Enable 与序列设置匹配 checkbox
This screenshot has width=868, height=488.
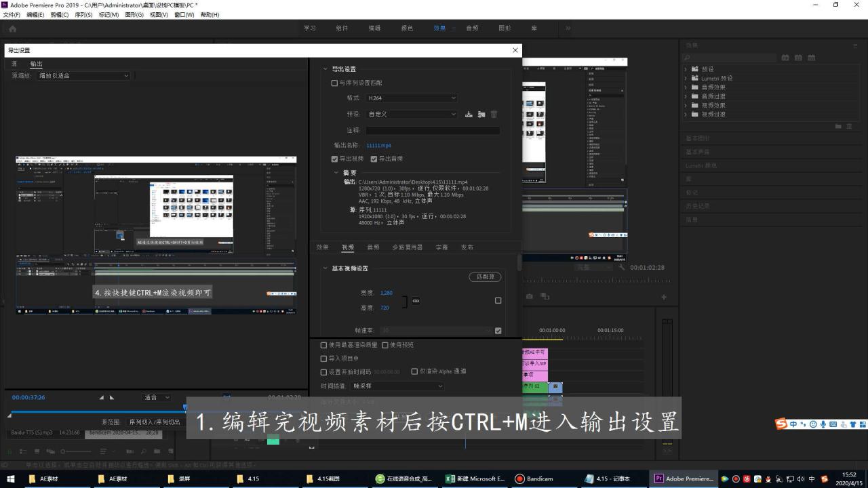pos(334,83)
